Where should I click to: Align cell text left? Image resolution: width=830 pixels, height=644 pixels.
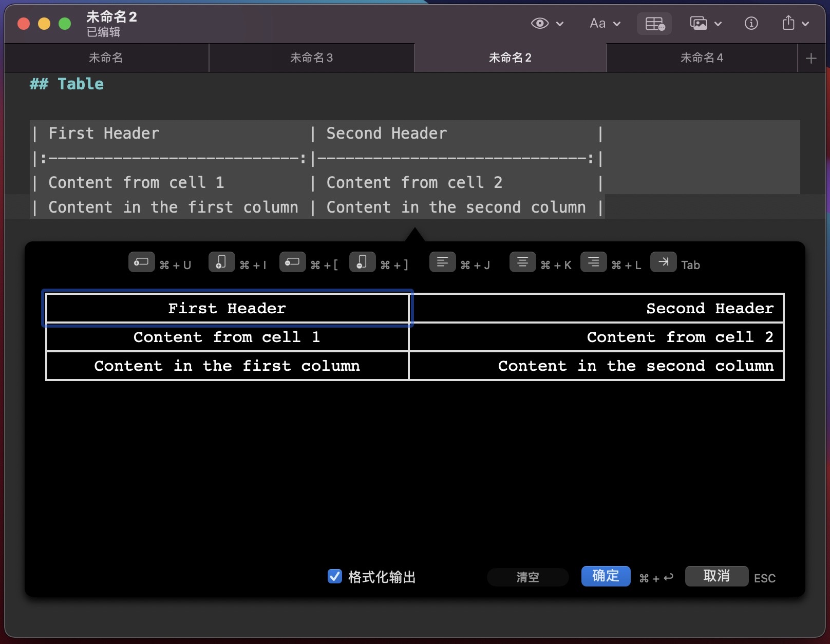pyautogui.click(x=442, y=262)
